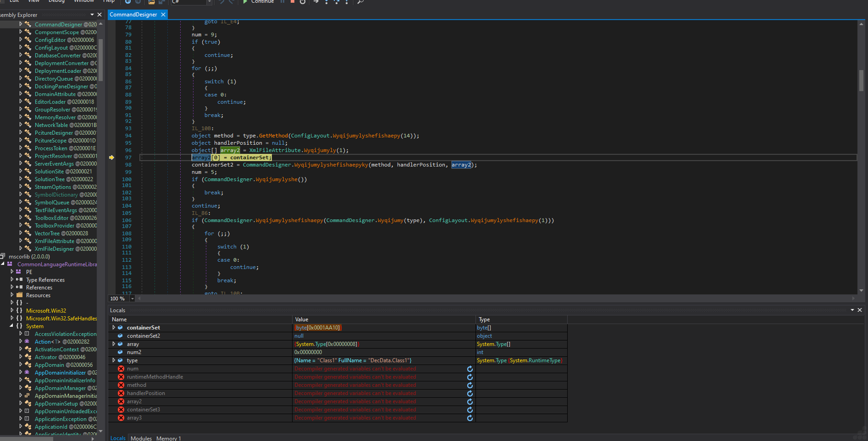Switch to the Modules tab
This screenshot has width=868, height=441.
[x=141, y=438]
